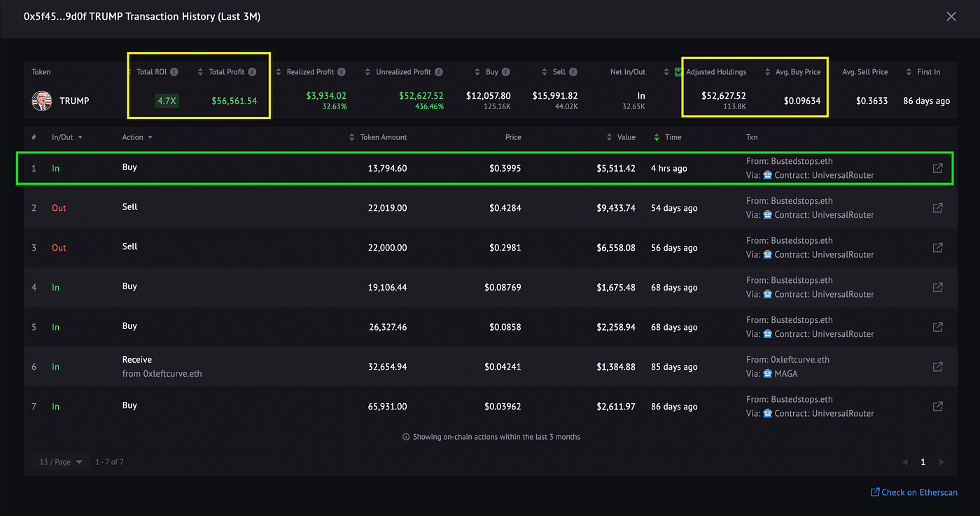Click info icon next to Realized Profit
Screen dimensions: 980x516
[342, 72]
